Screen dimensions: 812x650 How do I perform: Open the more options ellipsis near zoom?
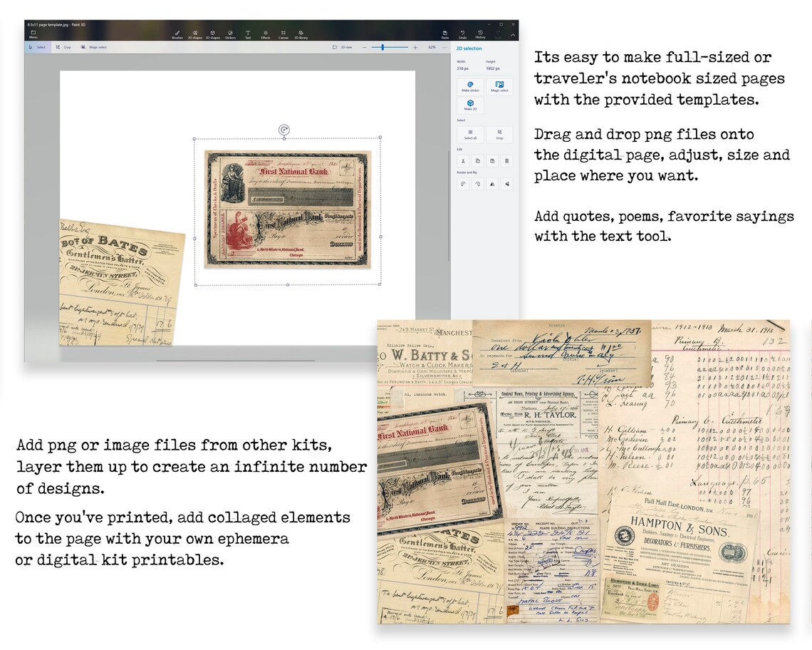(x=444, y=47)
